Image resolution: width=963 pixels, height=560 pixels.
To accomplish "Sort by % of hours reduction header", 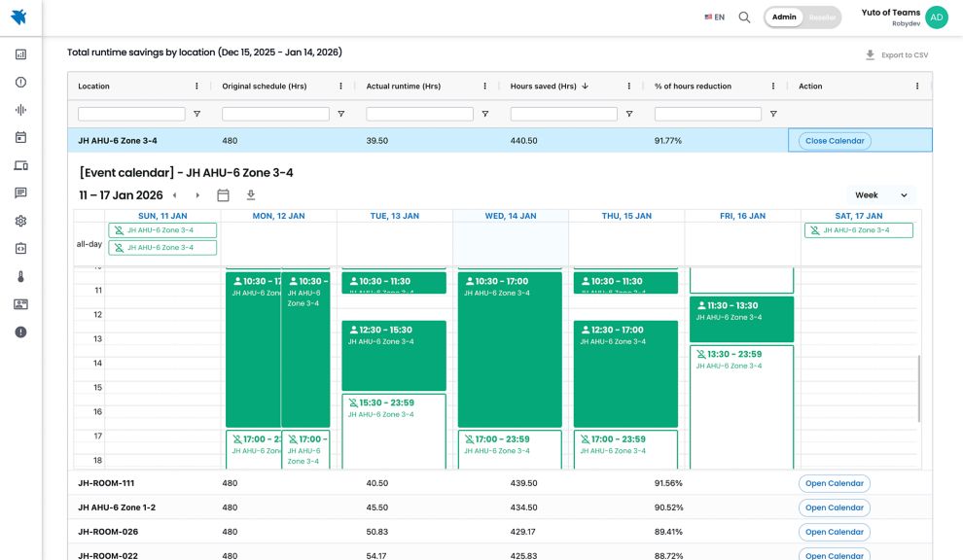I will point(693,87).
